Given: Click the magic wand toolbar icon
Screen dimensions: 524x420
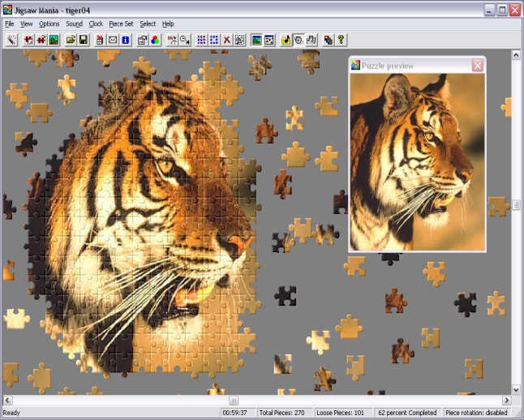Looking at the screenshot, I should click(11, 39).
